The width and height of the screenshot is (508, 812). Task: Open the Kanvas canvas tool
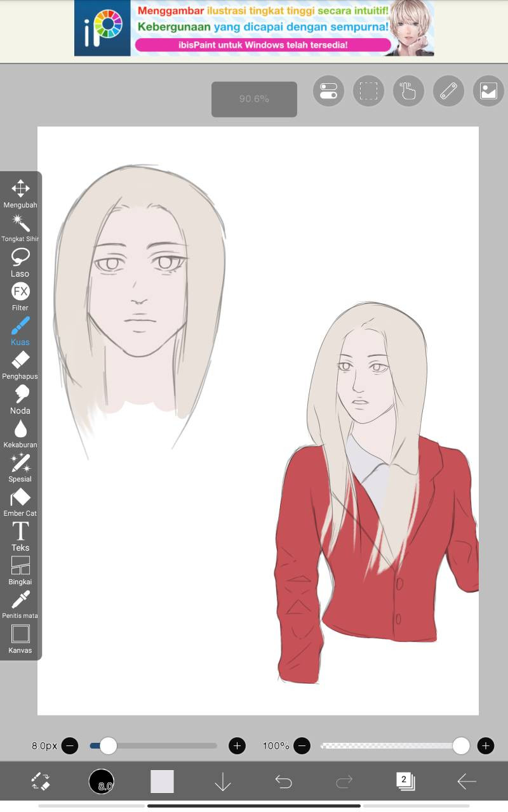coord(20,639)
